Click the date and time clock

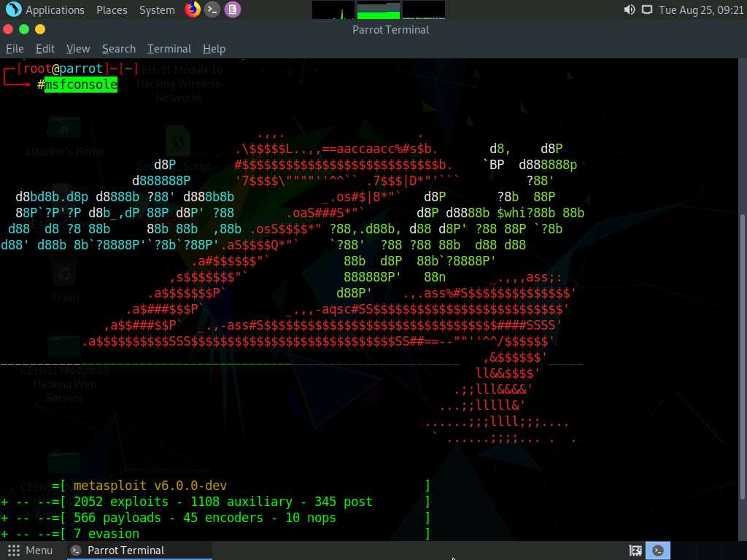pyautogui.click(x=701, y=10)
